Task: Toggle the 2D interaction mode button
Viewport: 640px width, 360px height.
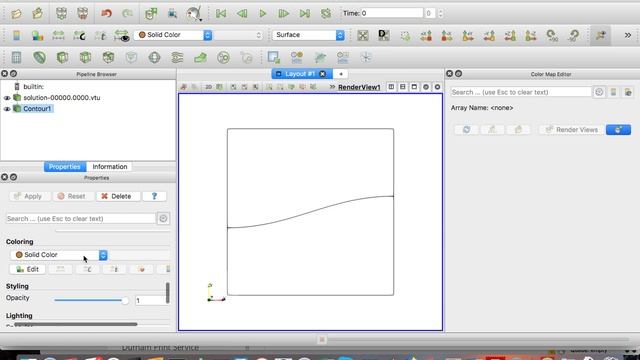Action: coord(209,87)
